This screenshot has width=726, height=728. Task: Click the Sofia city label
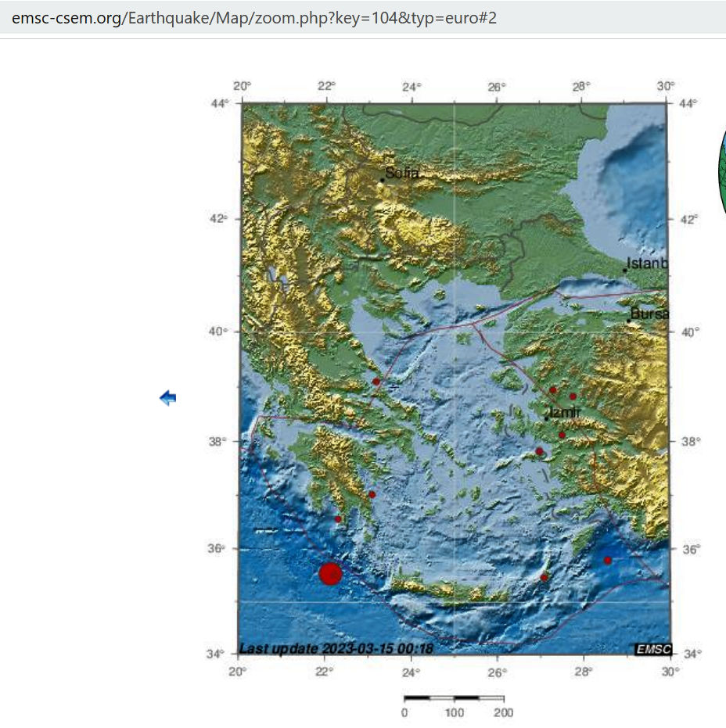pyautogui.click(x=402, y=174)
